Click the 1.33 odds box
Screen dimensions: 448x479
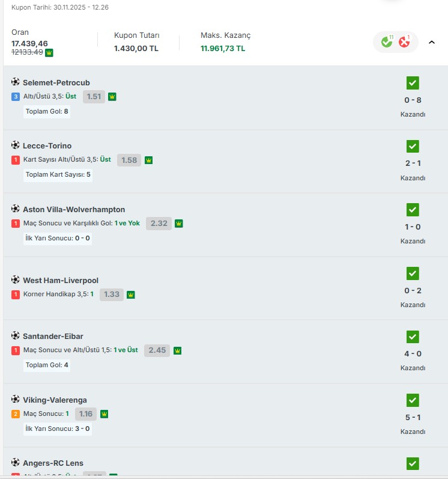(112, 294)
